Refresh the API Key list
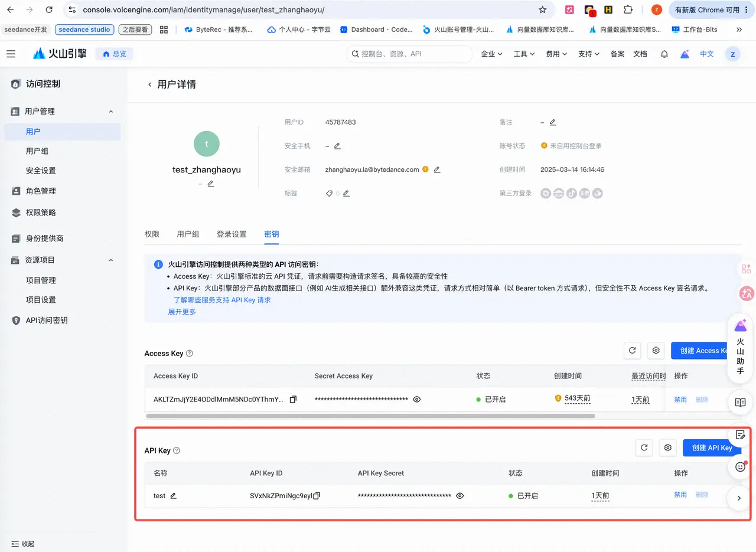Viewport: 756px width, 552px height. 644,448
